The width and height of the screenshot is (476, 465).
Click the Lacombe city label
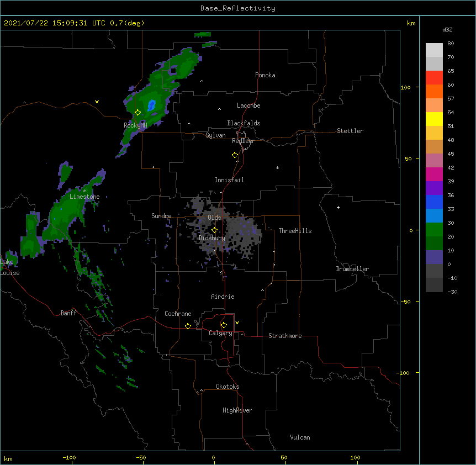click(248, 105)
